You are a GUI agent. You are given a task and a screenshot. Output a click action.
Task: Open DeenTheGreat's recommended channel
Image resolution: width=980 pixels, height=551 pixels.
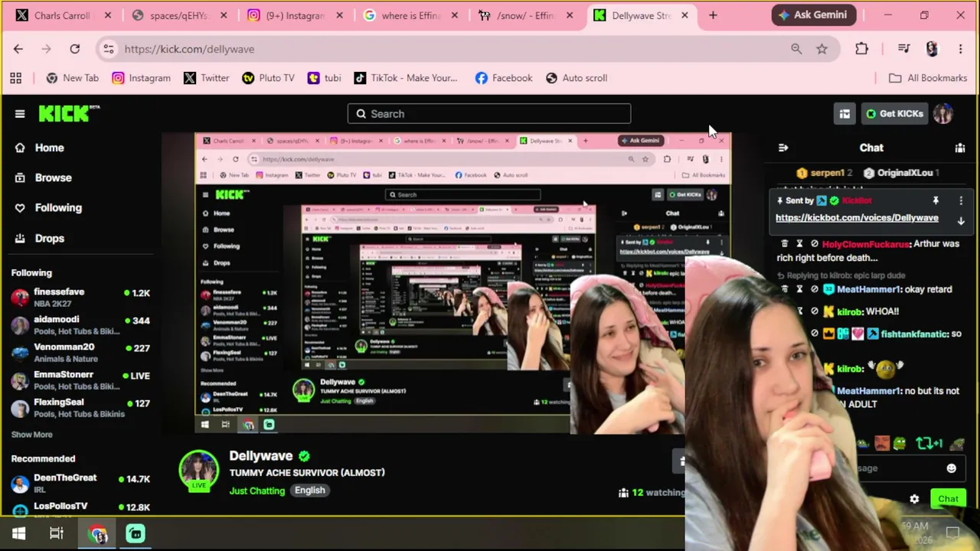pyautogui.click(x=80, y=484)
